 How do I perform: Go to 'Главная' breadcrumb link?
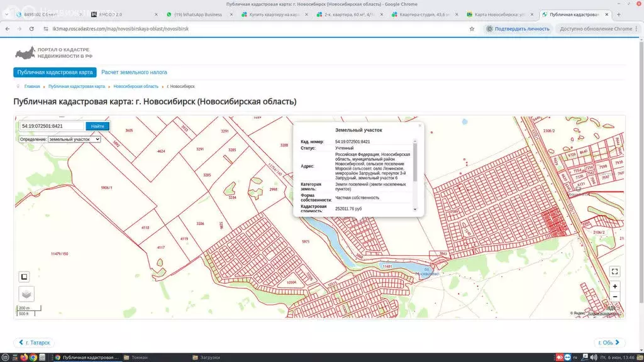click(x=32, y=87)
